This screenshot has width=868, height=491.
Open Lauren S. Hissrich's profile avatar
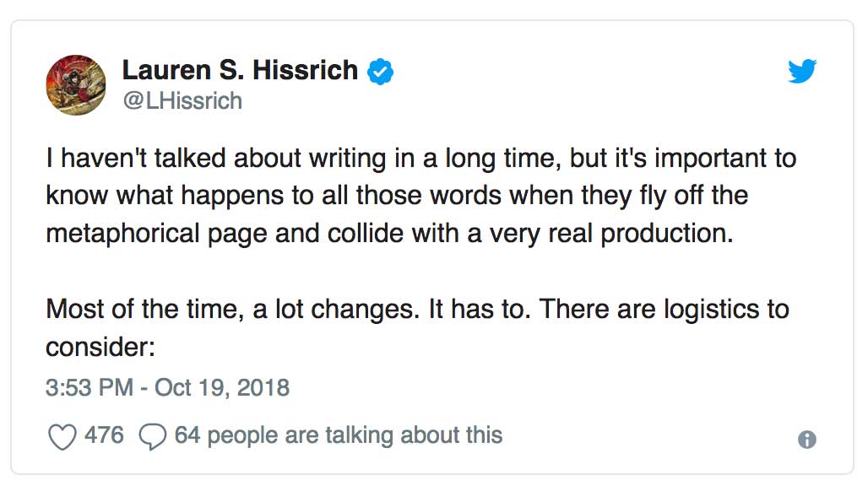(x=76, y=84)
